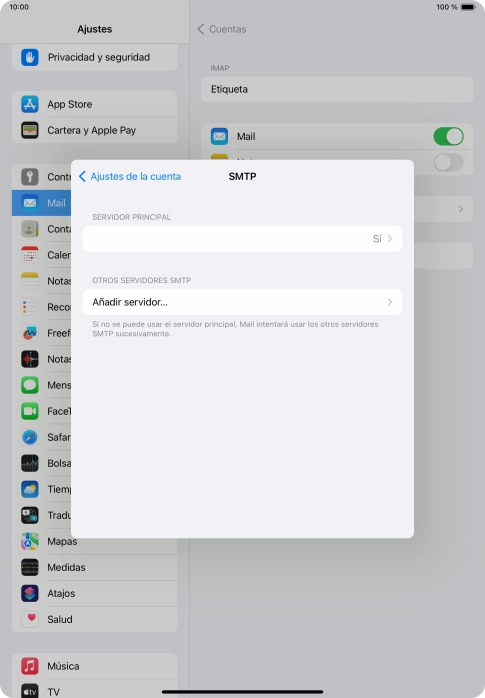Go back to Ajustes de la cuenta

click(130, 176)
